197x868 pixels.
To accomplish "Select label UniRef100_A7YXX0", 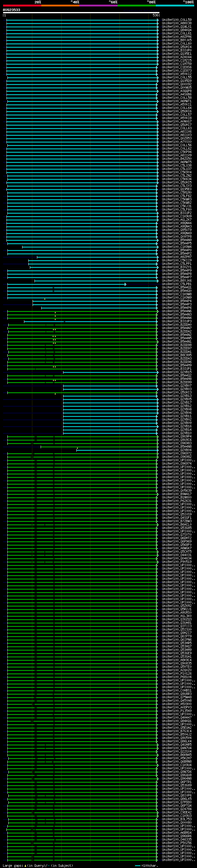I will pos(176,142).
